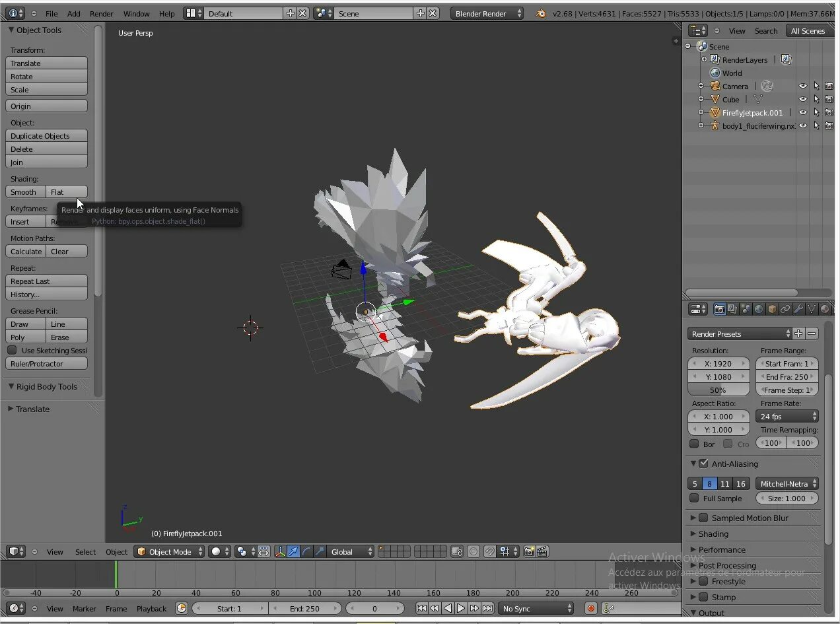The height and width of the screenshot is (624, 840).
Task: Toggle the snap magnet icon
Action: pos(490,551)
